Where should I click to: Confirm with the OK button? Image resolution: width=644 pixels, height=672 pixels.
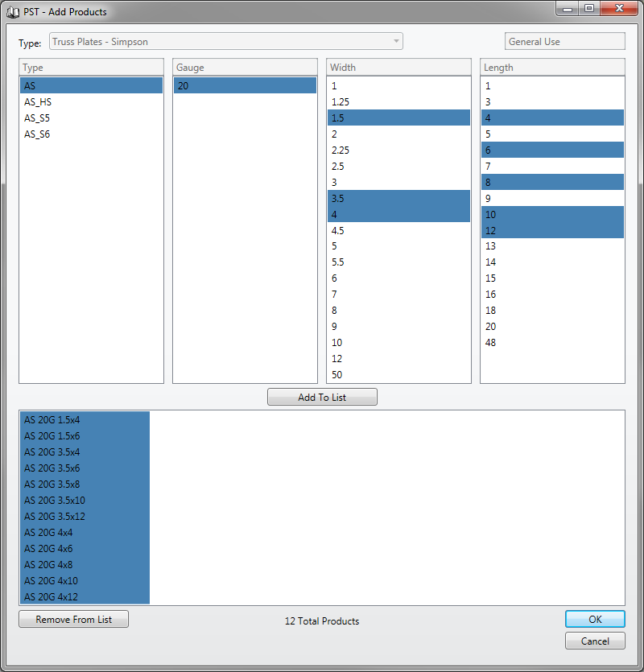595,620
